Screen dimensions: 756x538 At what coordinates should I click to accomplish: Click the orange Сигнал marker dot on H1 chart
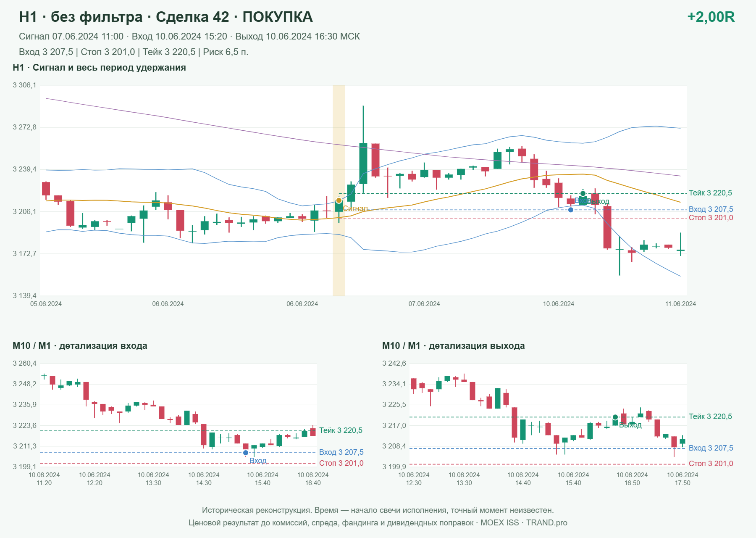click(x=339, y=200)
